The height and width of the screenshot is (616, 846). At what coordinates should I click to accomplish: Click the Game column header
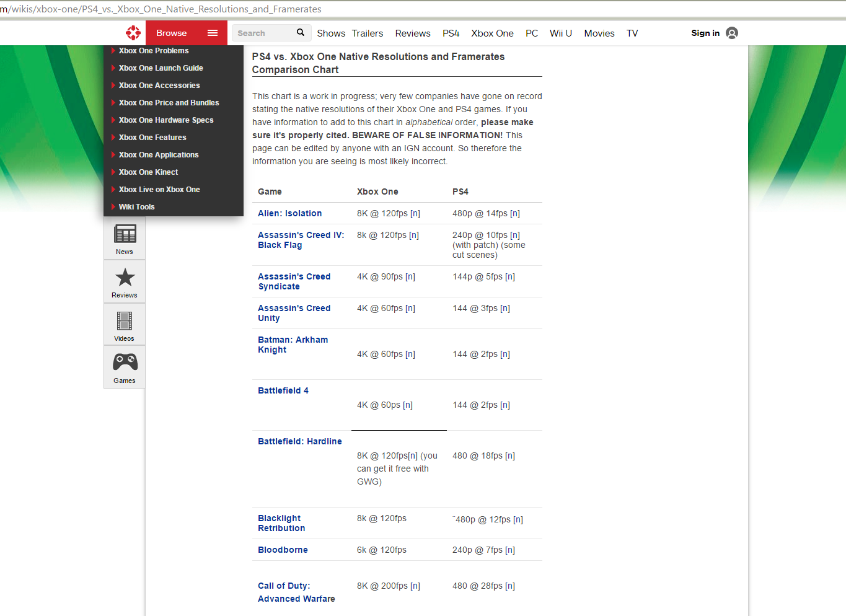click(270, 191)
